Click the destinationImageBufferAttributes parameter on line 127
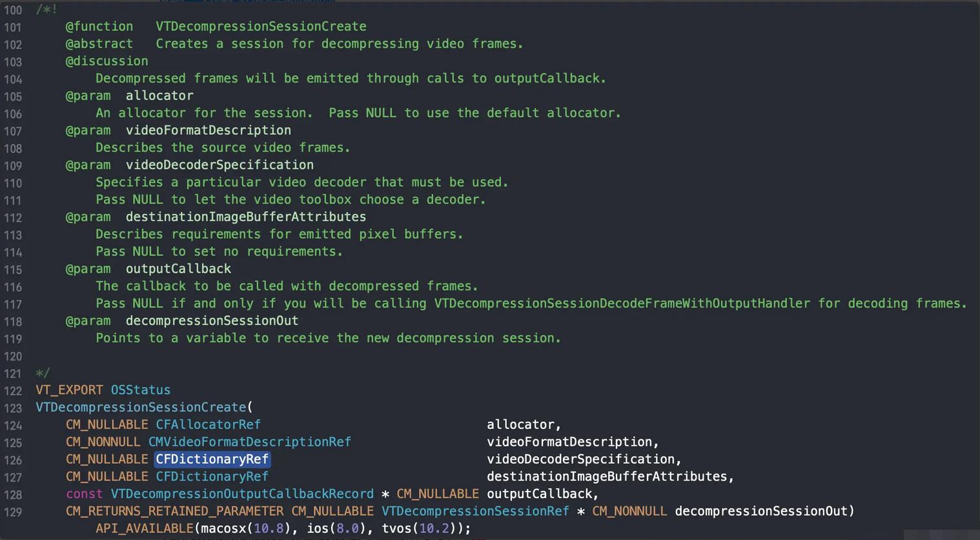 (607, 477)
